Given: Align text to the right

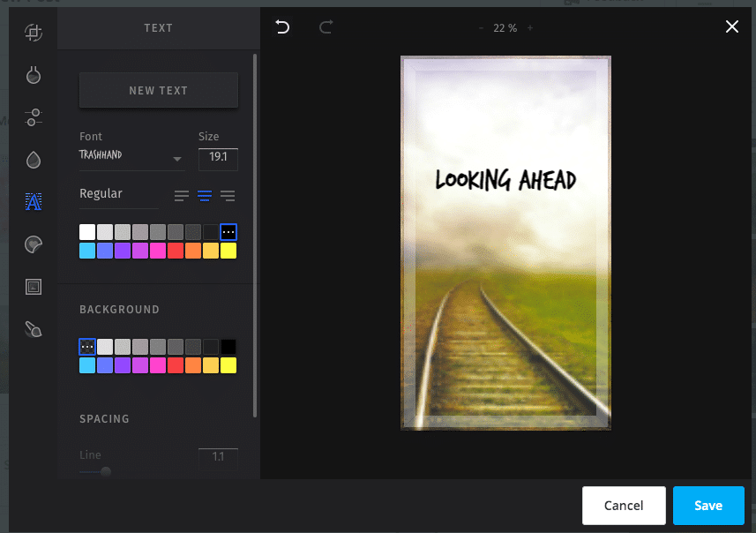Looking at the screenshot, I should (228, 195).
